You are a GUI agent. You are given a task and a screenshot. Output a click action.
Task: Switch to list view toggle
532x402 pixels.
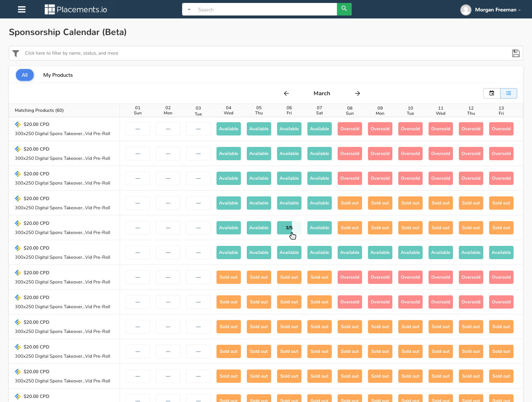tap(509, 93)
